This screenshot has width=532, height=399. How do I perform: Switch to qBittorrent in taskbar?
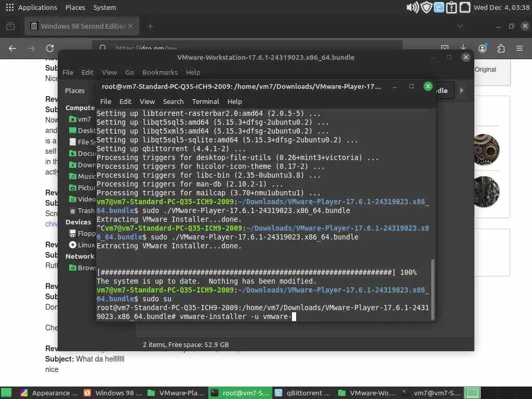click(303, 393)
